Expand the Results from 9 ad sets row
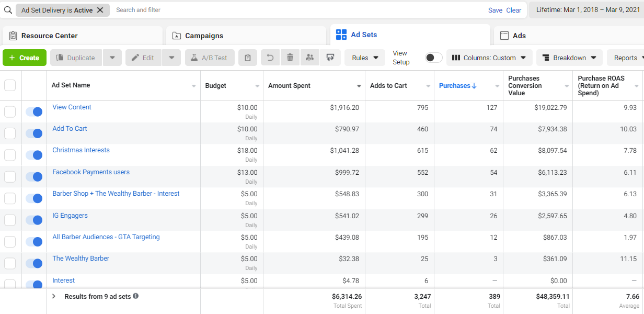 click(54, 296)
